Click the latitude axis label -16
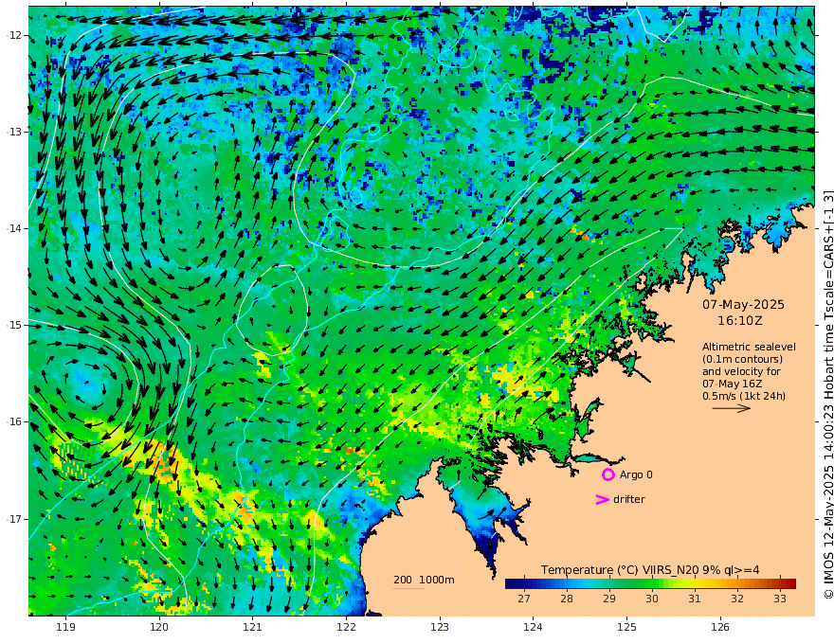Screen dimensions: 834x644 13,421
